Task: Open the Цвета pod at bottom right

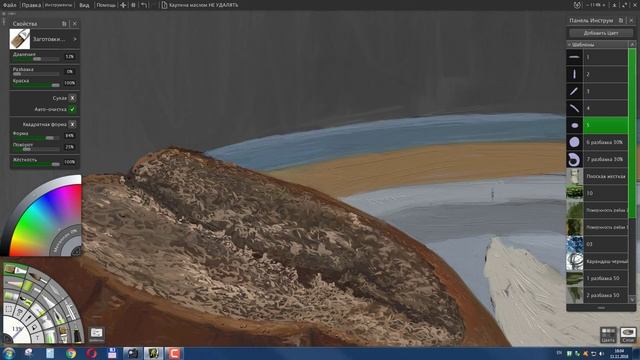Action: point(608,335)
